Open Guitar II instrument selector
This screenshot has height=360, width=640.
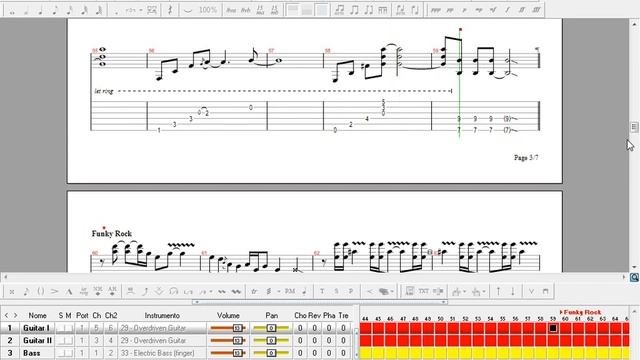point(162,340)
